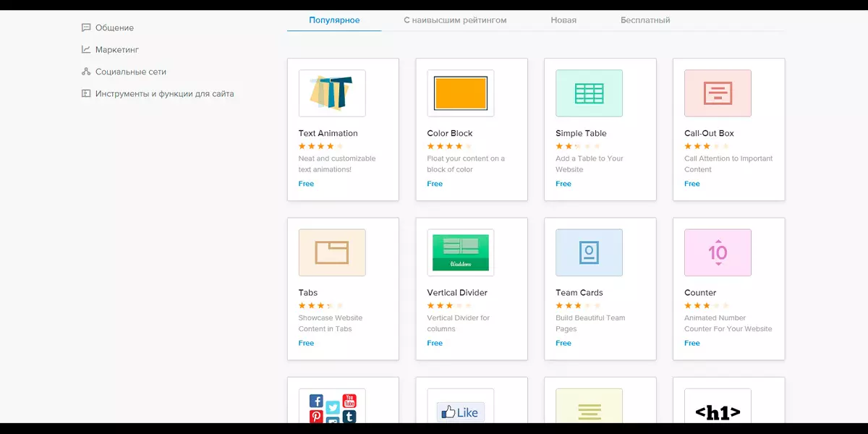Open the Color Block title
This screenshot has height=434, width=868.
click(x=450, y=133)
